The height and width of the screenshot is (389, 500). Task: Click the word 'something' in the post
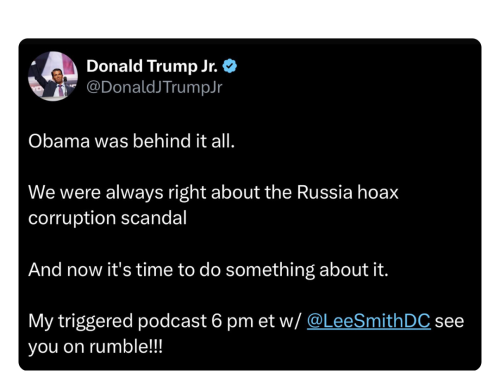270,270
